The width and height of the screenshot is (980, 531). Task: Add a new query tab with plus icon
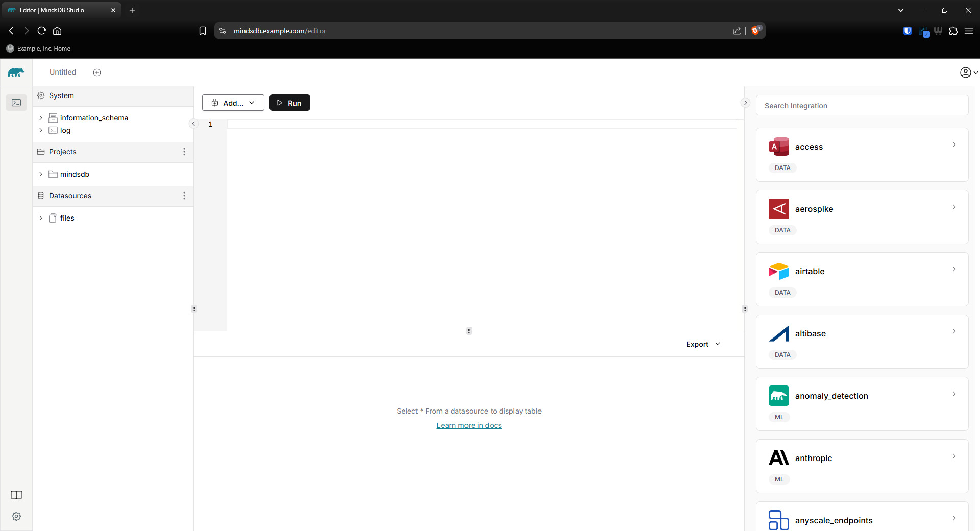[97, 73]
